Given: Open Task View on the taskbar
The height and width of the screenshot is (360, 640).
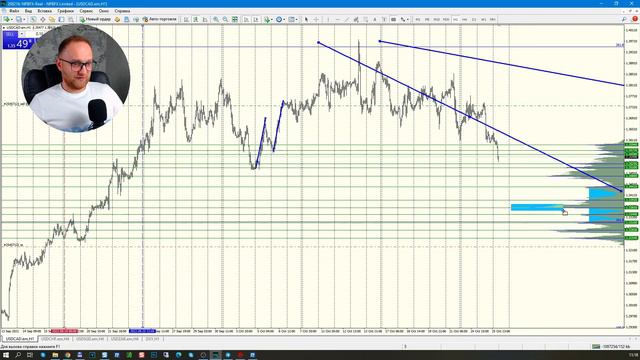Looking at the screenshot, I should click(x=30, y=355).
